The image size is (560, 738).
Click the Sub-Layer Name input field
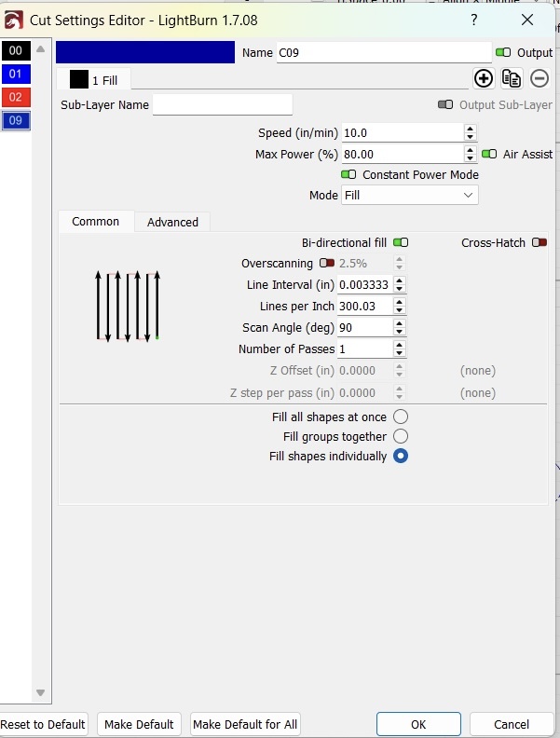(222, 104)
